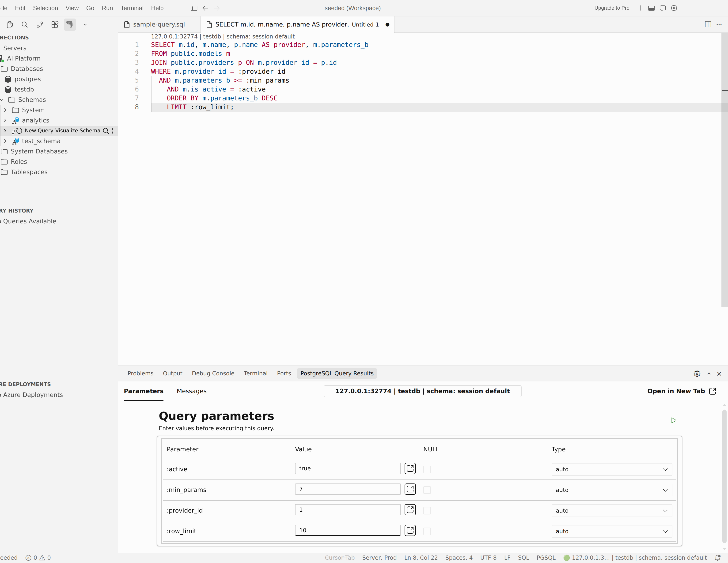The height and width of the screenshot is (563, 728).
Task: Open Type dropdown for :provider_id
Action: coord(612,511)
